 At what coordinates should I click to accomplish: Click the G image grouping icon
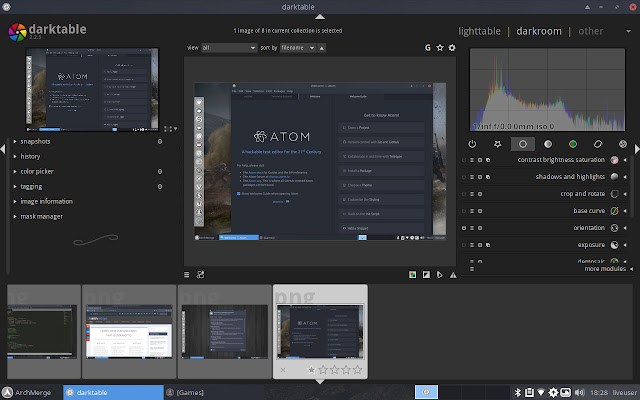click(427, 48)
